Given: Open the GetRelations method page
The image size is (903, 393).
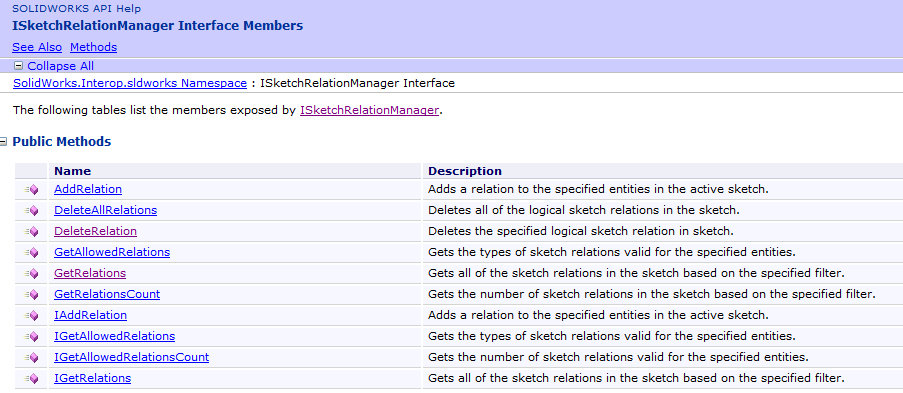Looking at the screenshot, I should (x=90, y=273).
